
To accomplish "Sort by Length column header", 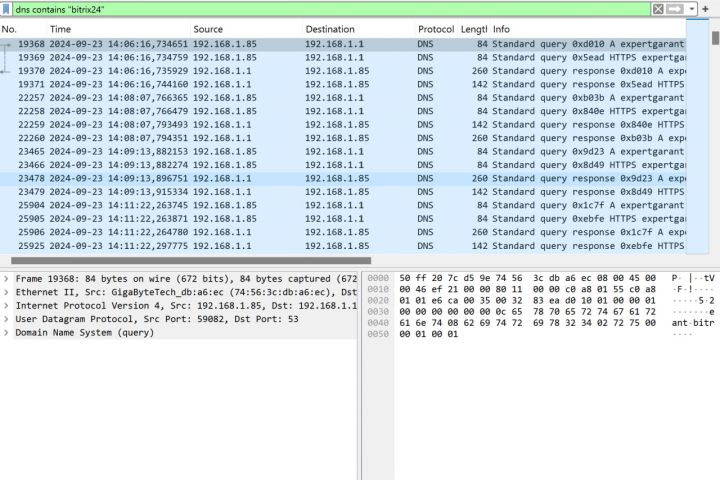I will tap(474, 29).
